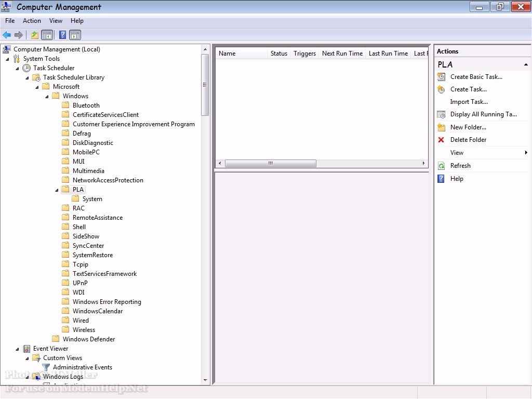Image resolution: width=532 pixels, height=399 pixels.
Task: Click the Computer Management (Local) computer icon
Action: point(6,49)
